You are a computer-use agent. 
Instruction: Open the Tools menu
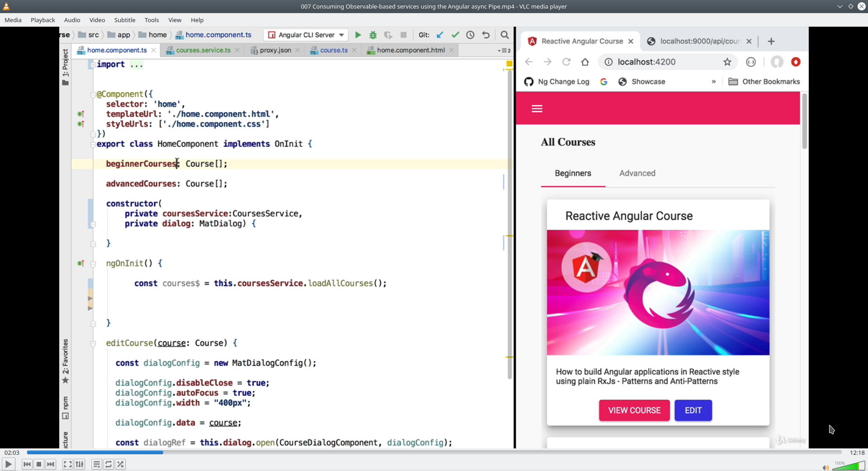152,20
